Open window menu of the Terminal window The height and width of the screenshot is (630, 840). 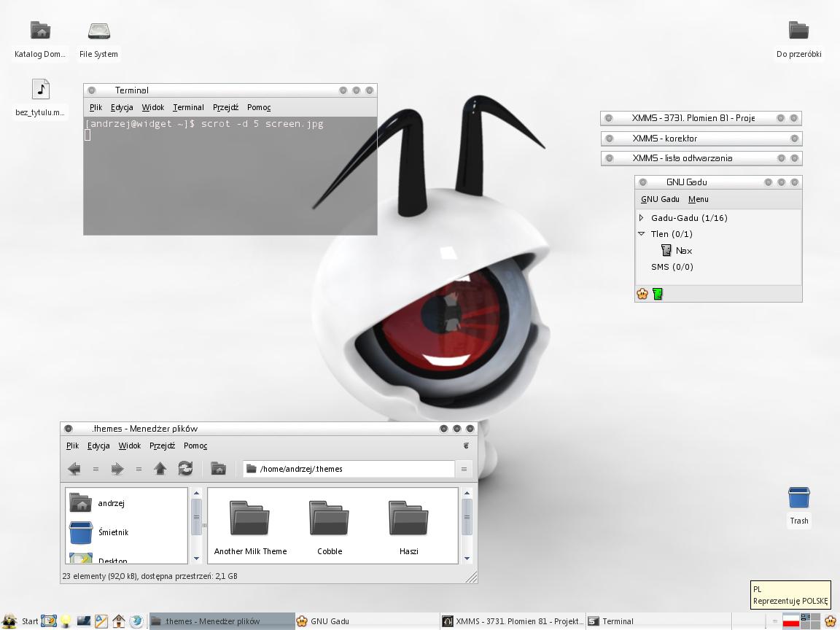pos(92,90)
